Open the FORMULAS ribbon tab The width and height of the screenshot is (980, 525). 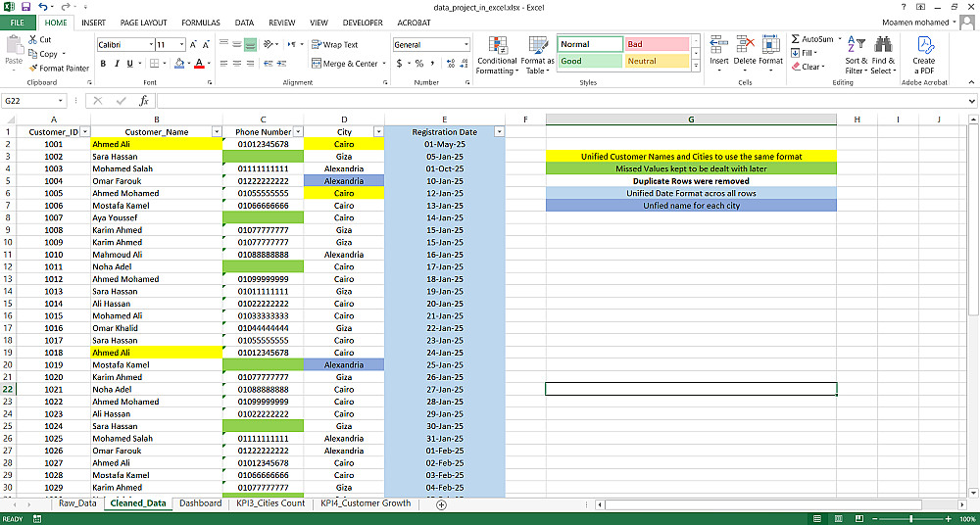click(201, 23)
